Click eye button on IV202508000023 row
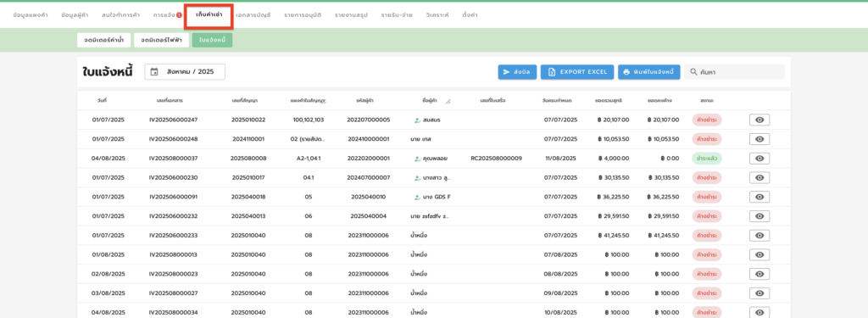The width and height of the screenshot is (868, 318). click(x=759, y=274)
